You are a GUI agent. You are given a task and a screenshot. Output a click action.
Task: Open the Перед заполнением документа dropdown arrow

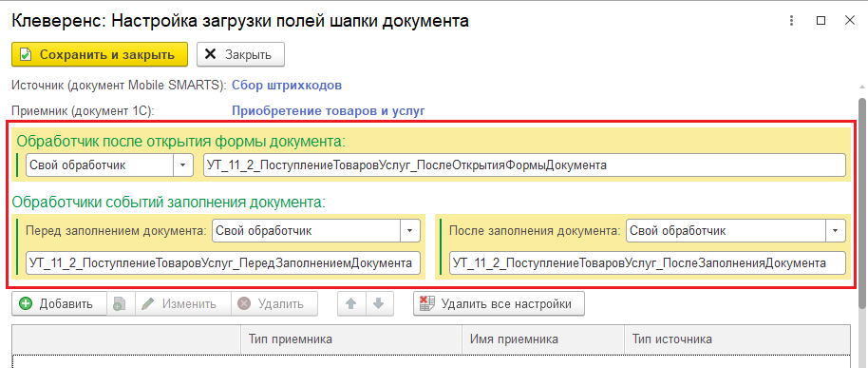410,230
